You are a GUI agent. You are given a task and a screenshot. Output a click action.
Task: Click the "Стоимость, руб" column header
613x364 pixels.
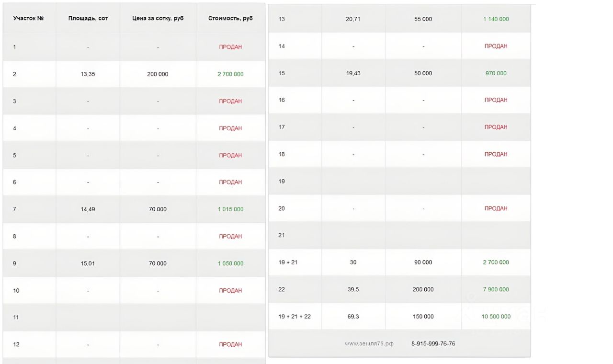click(230, 18)
